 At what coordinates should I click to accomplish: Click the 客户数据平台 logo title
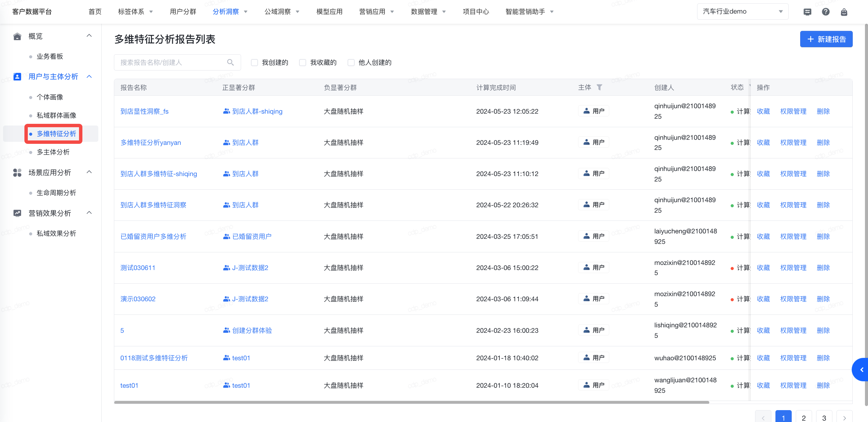click(32, 12)
